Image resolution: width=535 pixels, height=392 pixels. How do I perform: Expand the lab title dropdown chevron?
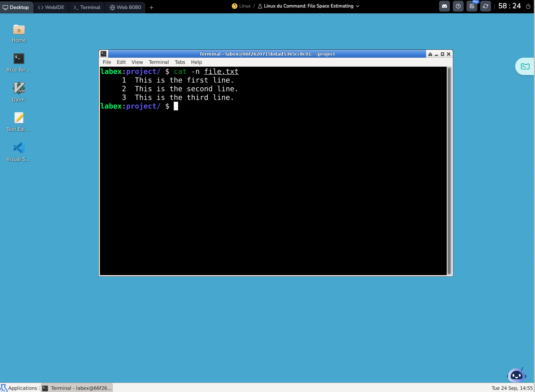point(358,6)
